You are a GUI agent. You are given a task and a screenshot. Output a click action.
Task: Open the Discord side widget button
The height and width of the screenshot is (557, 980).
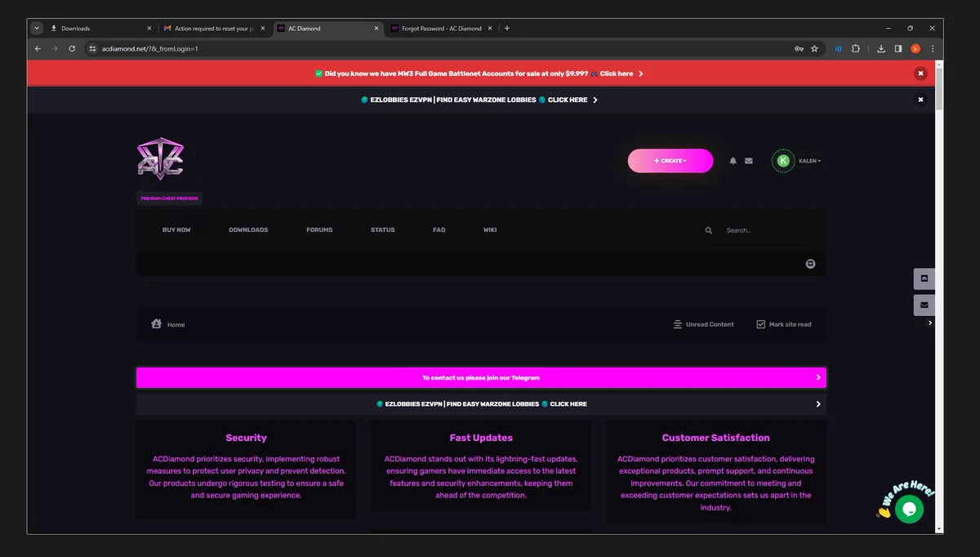[x=924, y=278]
